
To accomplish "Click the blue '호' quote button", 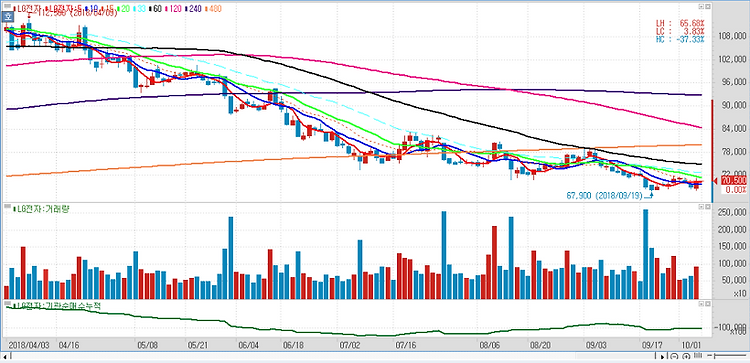I will (x=8, y=16).
